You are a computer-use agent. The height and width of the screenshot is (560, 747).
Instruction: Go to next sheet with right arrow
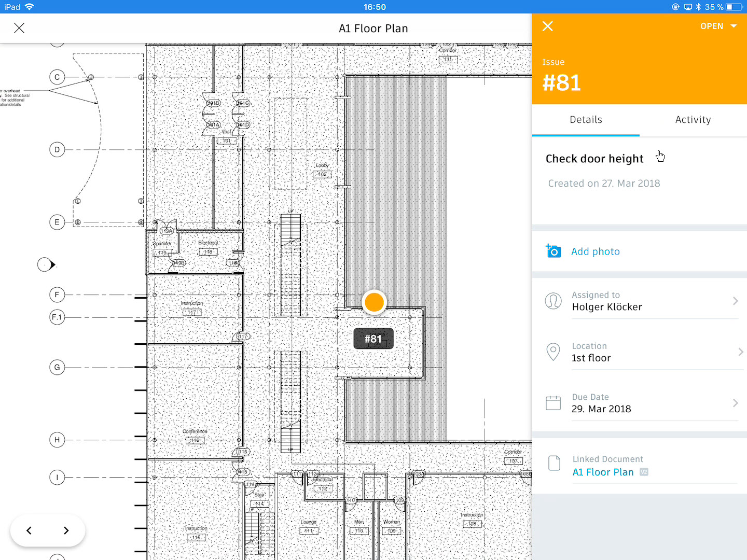pos(66,530)
